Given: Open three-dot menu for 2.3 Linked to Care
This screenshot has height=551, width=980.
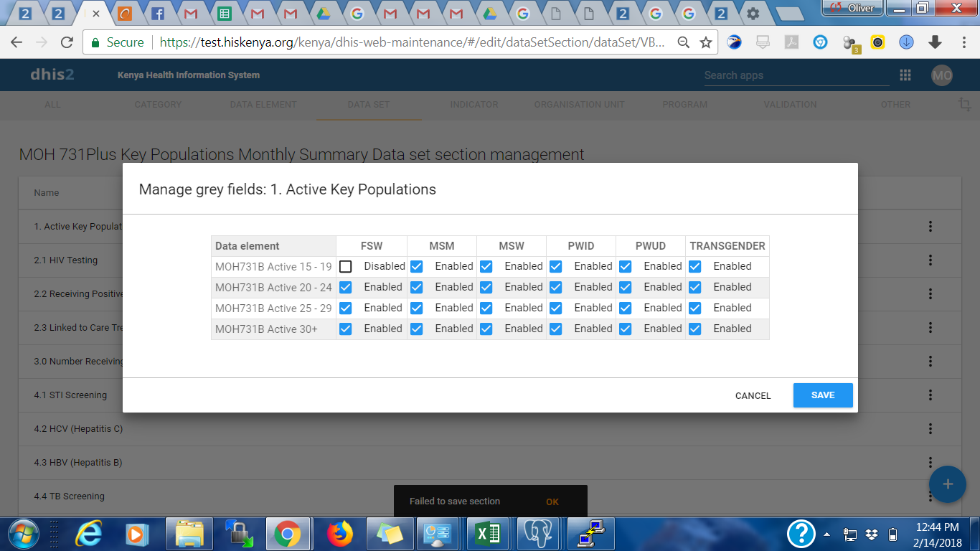Looking at the screenshot, I should click(930, 328).
